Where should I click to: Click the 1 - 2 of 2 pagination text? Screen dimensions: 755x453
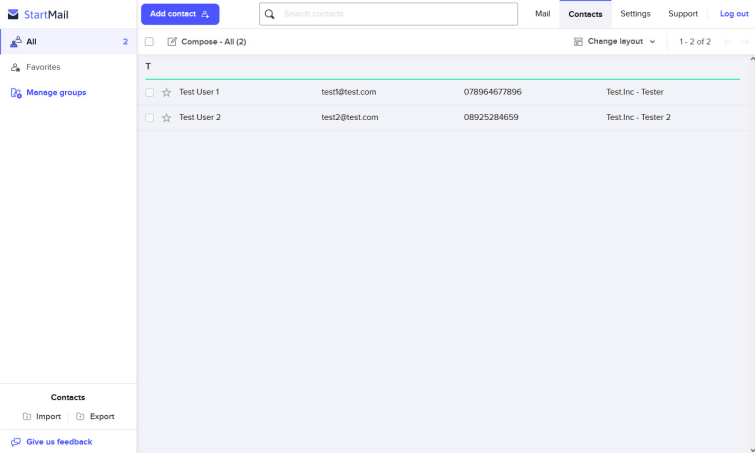point(695,42)
